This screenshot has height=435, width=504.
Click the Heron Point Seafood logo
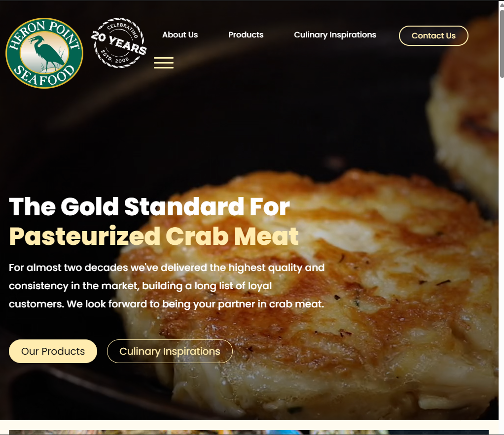pos(44,53)
